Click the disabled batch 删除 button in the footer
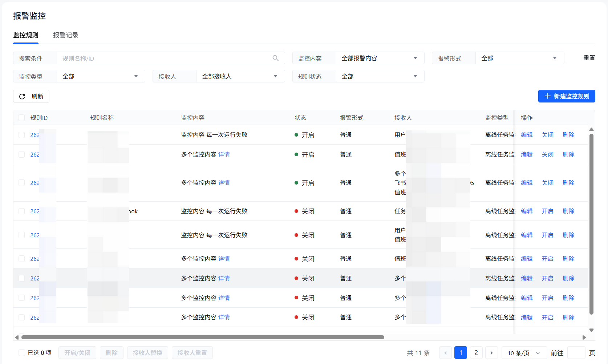608x364 pixels. [112, 353]
